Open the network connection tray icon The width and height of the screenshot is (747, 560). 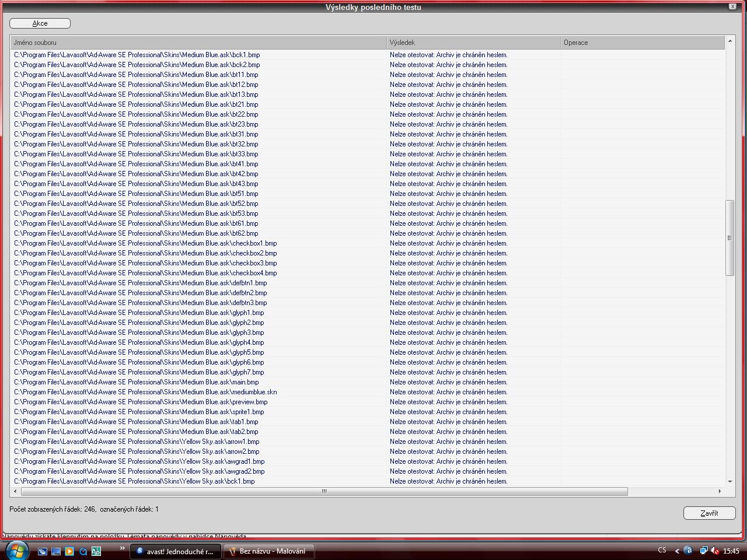(703, 550)
